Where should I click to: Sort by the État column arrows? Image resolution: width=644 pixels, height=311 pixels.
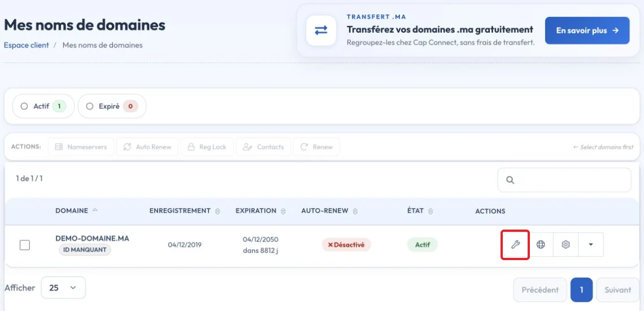click(x=430, y=211)
